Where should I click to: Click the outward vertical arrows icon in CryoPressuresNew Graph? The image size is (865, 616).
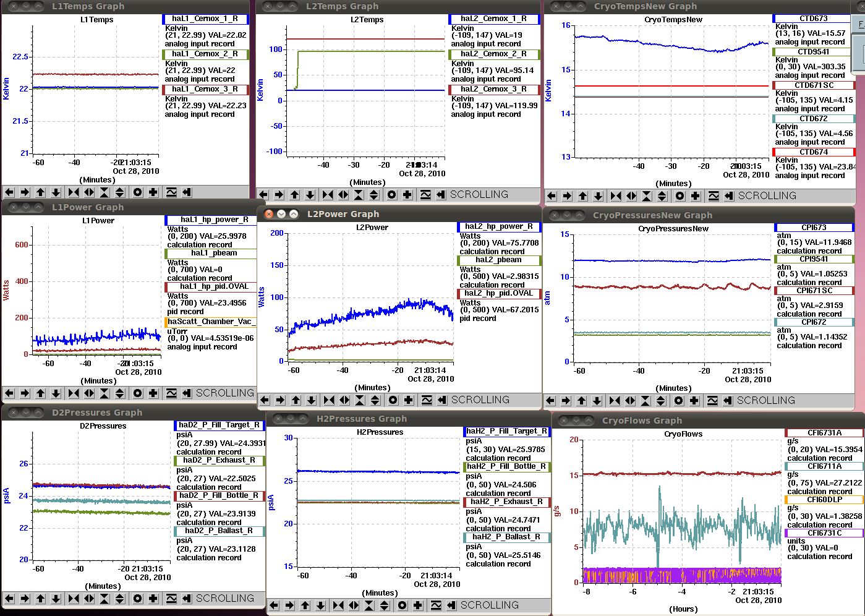click(661, 401)
